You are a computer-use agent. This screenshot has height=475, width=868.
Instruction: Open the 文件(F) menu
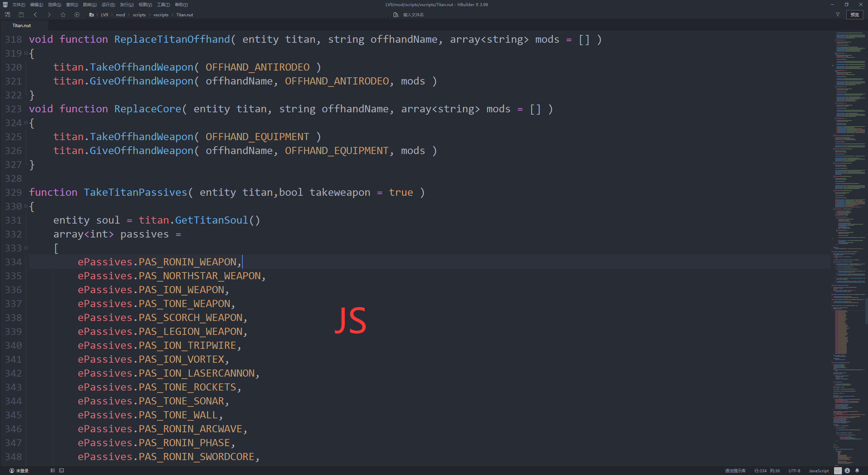[x=19, y=5]
